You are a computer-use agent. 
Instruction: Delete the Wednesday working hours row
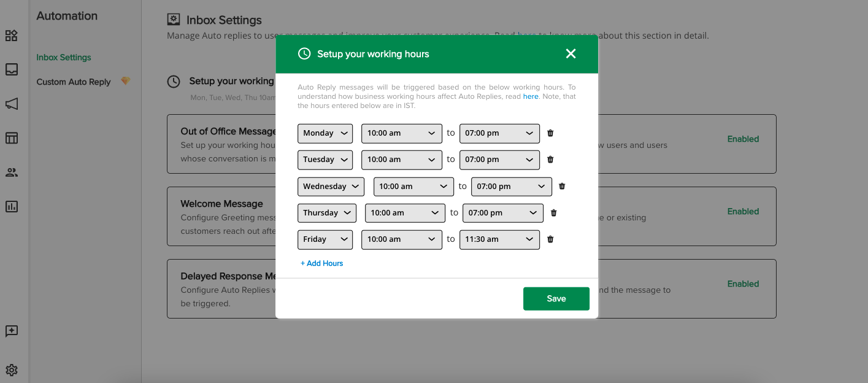(562, 186)
